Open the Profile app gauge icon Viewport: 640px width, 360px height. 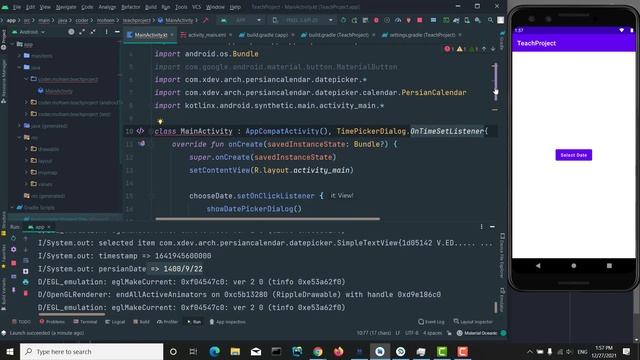[398, 20]
